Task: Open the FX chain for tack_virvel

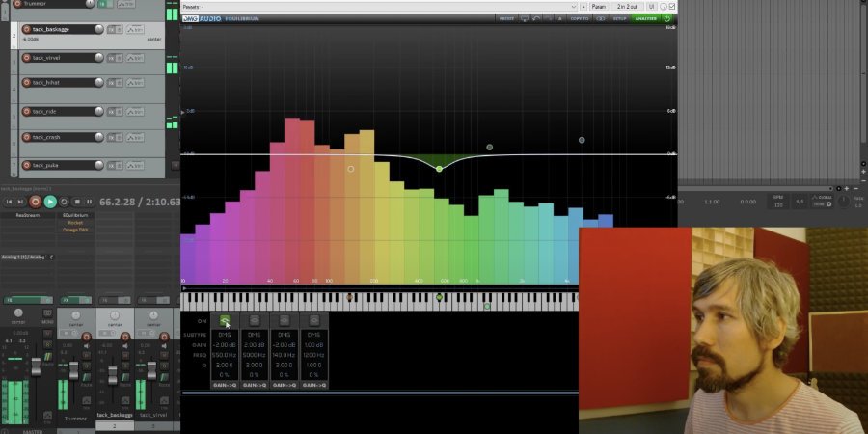Action: point(111,58)
